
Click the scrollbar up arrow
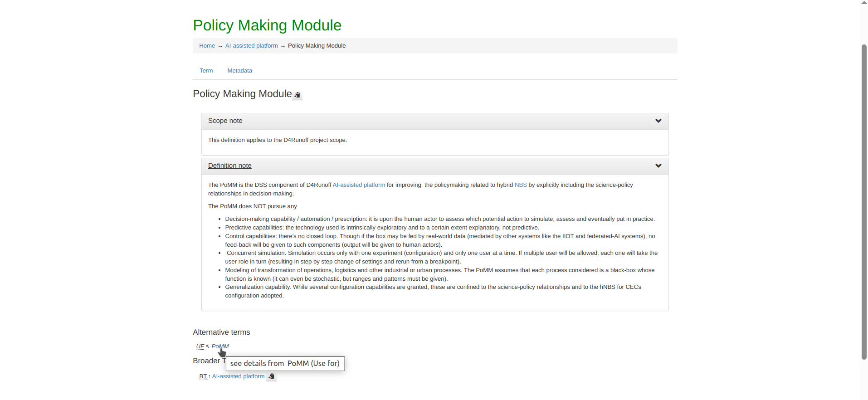(x=864, y=3)
